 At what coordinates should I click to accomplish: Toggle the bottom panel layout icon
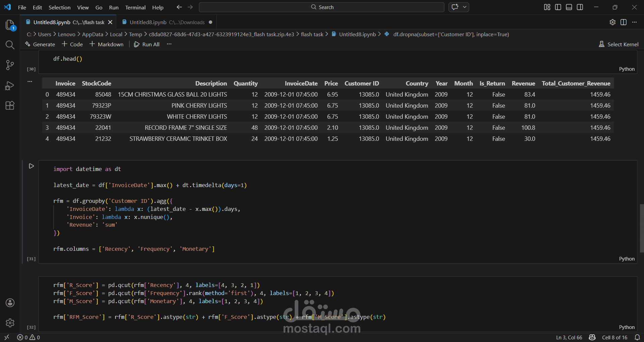point(569,7)
